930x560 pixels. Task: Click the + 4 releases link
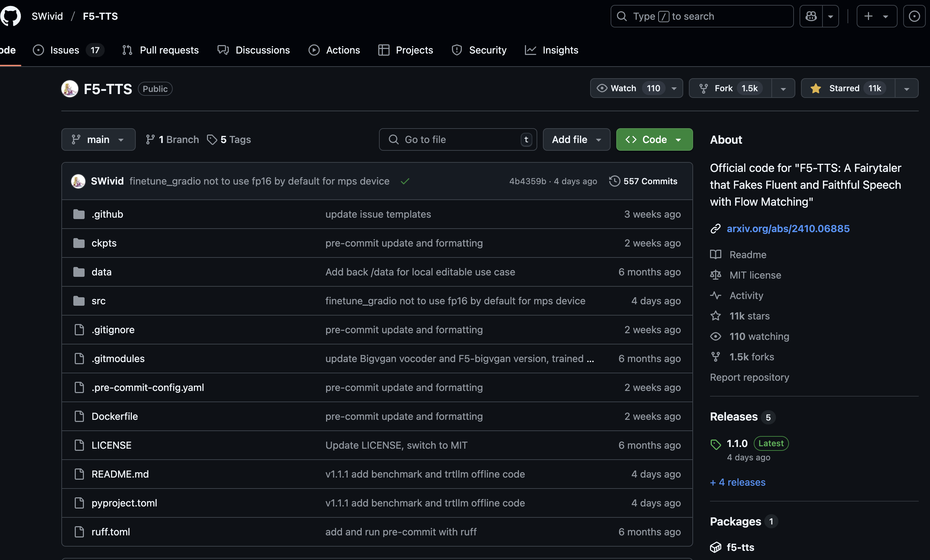[x=738, y=482]
